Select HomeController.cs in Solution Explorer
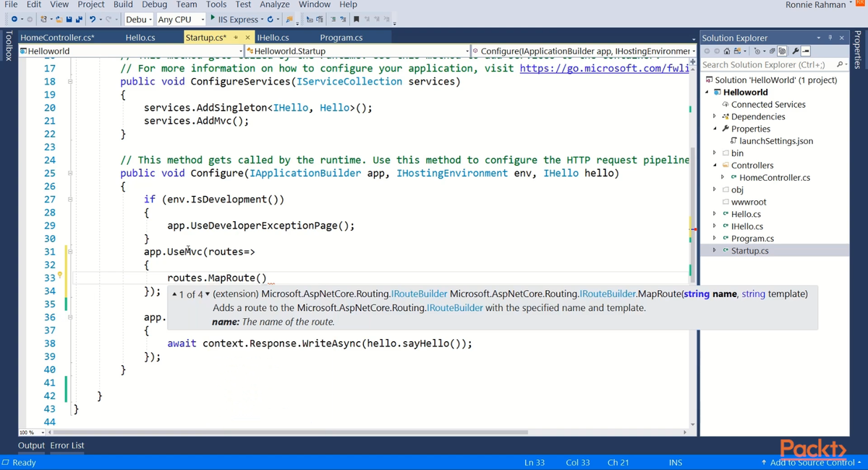Viewport: 868px width, 470px height. [774, 177]
